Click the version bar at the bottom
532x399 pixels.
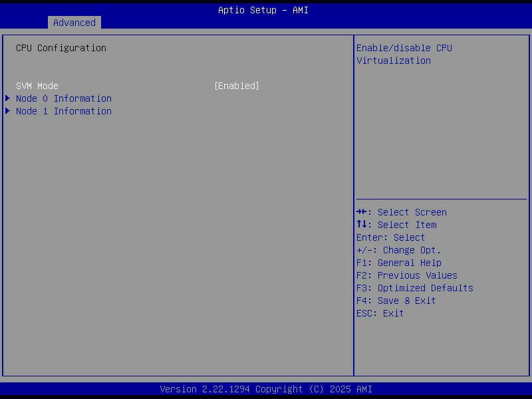click(266, 389)
